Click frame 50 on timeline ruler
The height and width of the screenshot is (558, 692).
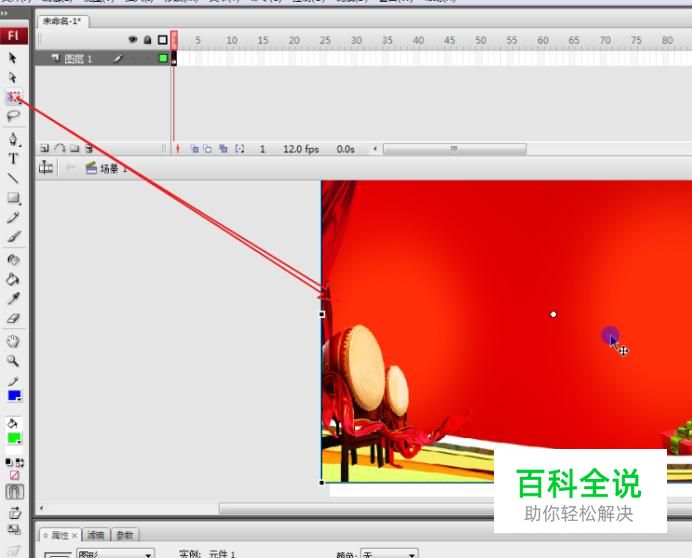pos(481,40)
